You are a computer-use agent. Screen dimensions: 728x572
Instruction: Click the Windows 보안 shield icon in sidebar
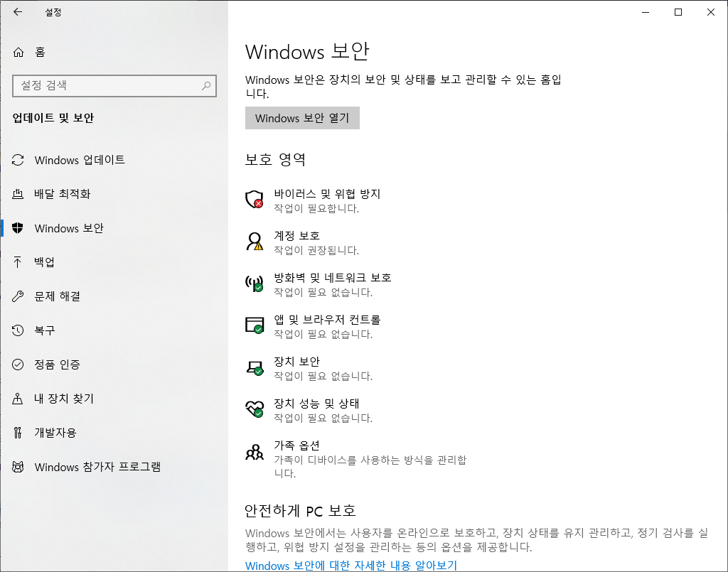18,228
